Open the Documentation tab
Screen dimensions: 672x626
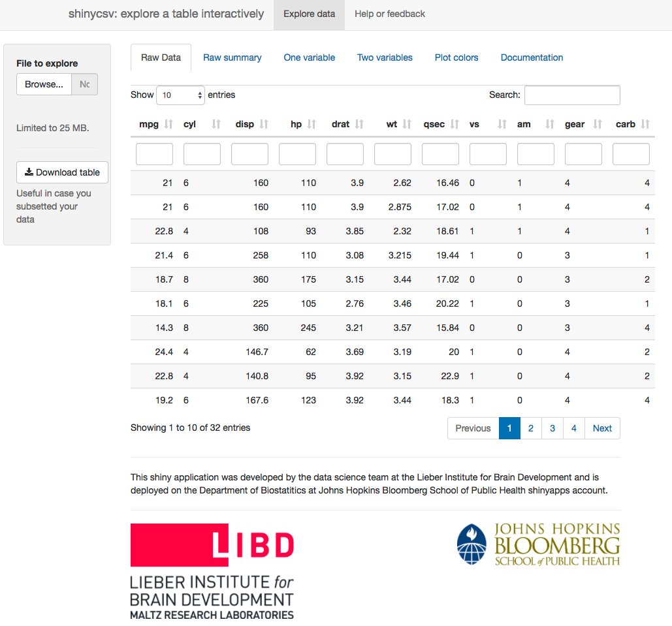click(x=532, y=57)
